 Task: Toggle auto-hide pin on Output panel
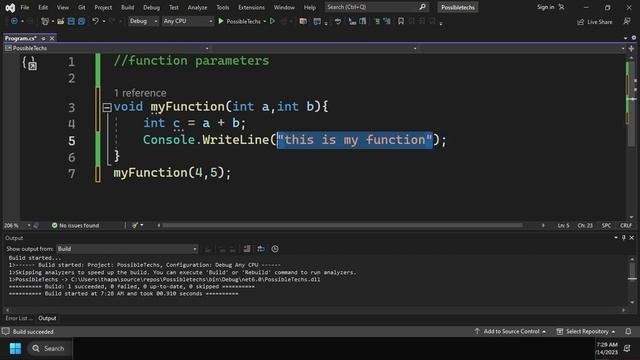(x=624, y=238)
